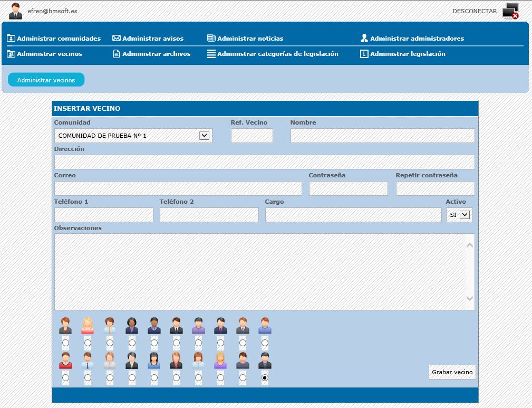Screen dimensions: 532x408
Task: Click the disconnect monitor icon
Action: click(510, 11)
